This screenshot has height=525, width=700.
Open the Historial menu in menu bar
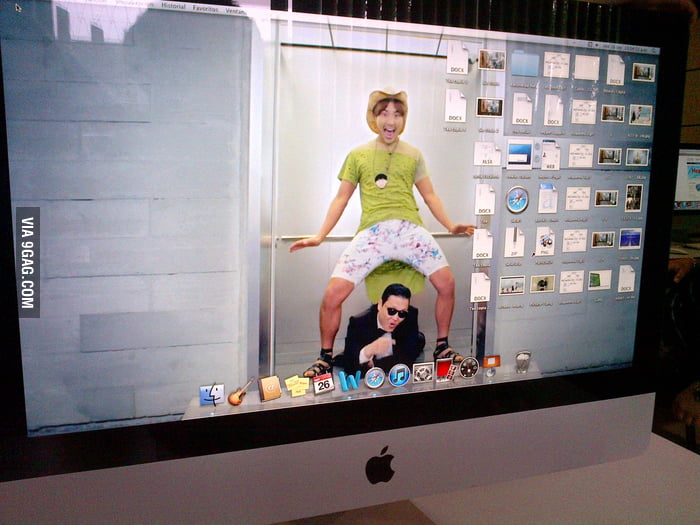pyautogui.click(x=174, y=6)
